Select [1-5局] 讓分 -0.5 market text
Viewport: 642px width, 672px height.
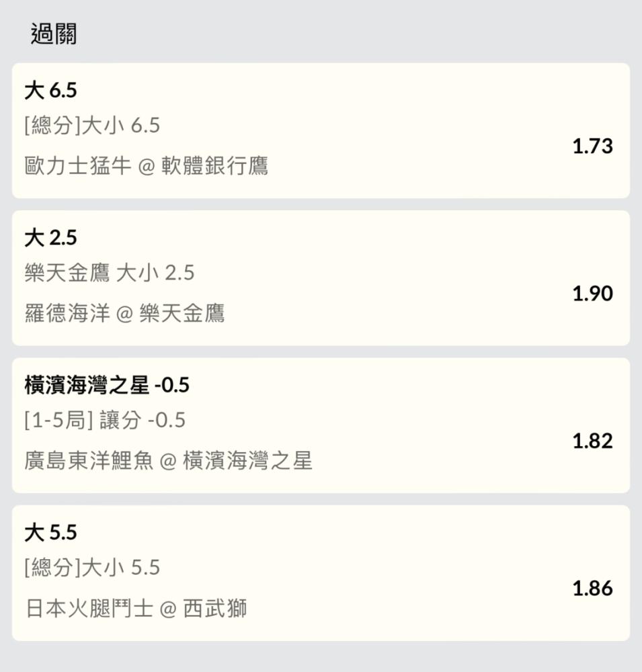(105, 420)
